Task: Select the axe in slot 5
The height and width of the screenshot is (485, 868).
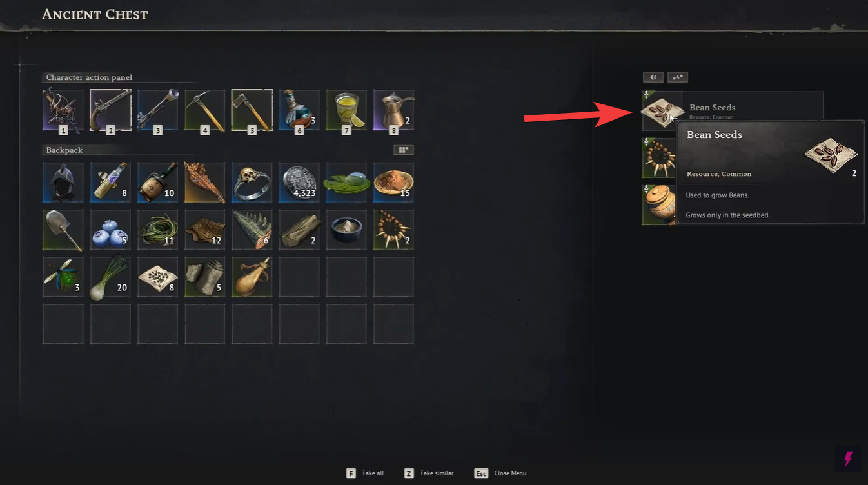Action: pos(252,110)
